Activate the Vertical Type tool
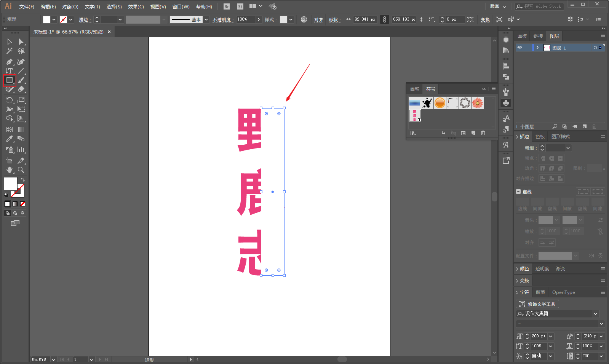The image size is (609, 364). pos(10,71)
